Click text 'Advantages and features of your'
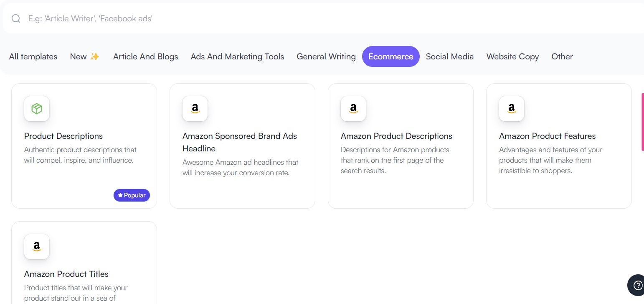The width and height of the screenshot is (644, 304). (550, 150)
